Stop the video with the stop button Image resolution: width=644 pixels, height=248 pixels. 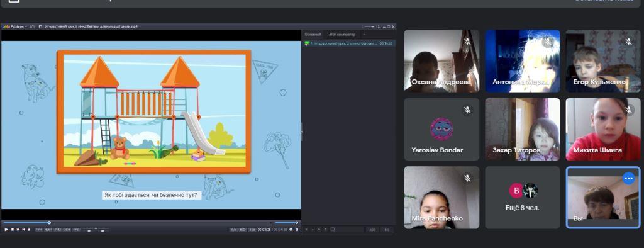pos(13,230)
